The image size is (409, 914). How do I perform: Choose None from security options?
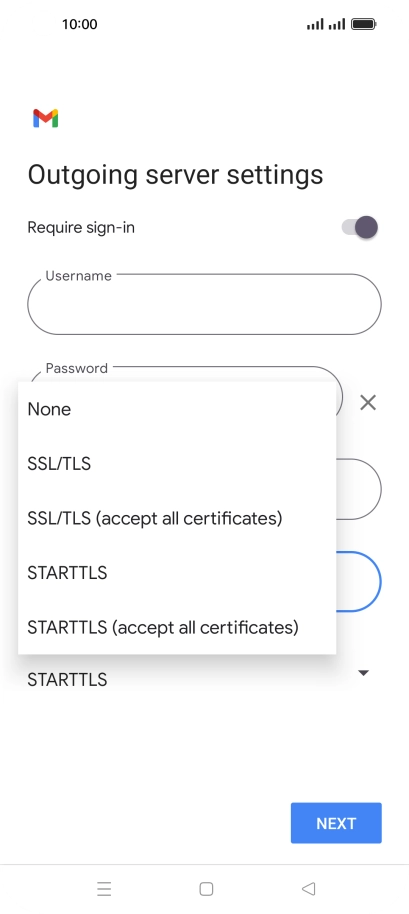(177, 409)
